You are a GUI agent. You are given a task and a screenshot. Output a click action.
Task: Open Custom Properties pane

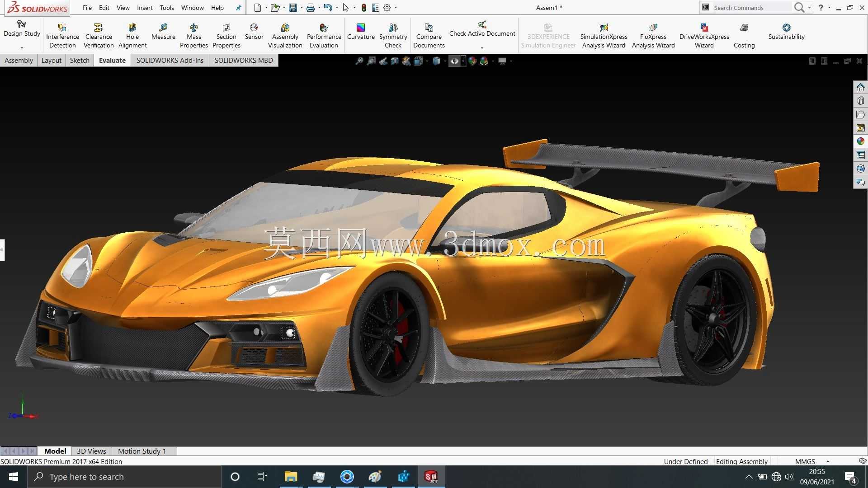tap(860, 155)
